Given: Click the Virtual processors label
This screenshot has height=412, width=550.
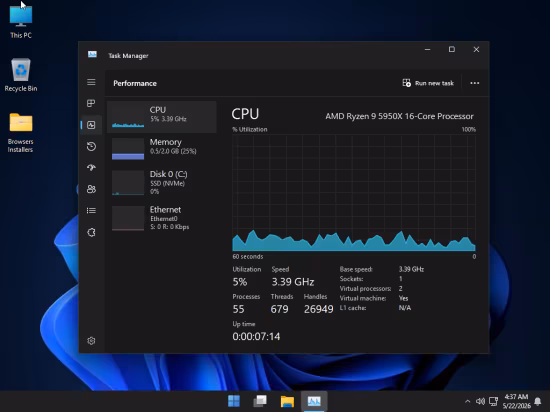Looking at the screenshot, I should tap(365, 289).
